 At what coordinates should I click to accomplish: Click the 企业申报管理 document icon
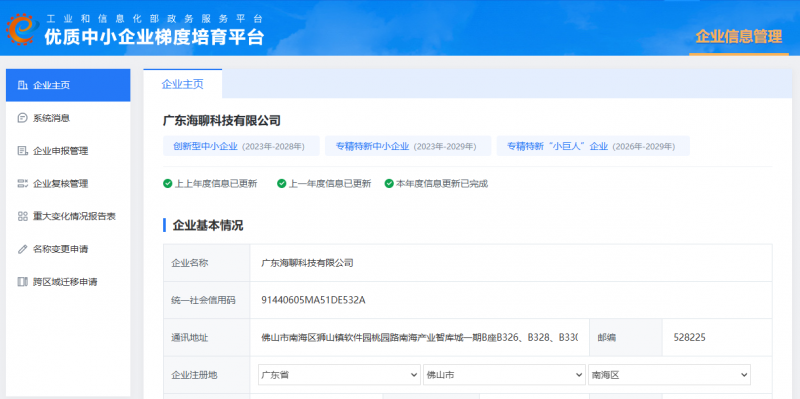pos(22,151)
